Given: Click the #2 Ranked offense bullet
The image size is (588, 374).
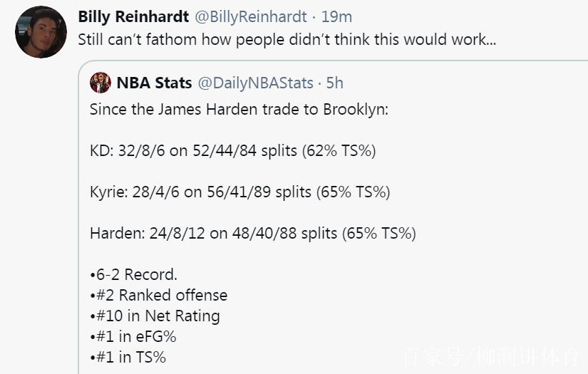Looking at the screenshot, I should (159, 295).
